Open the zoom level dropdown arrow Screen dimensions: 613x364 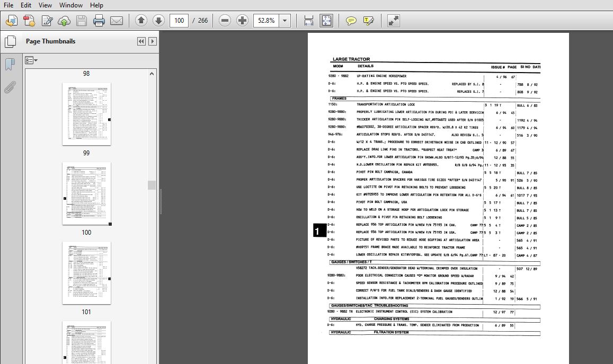click(x=285, y=20)
